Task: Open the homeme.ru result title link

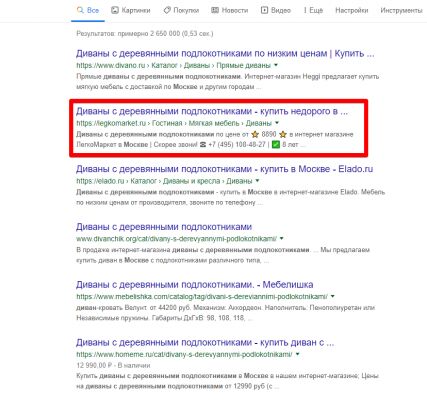Action: coord(205,342)
